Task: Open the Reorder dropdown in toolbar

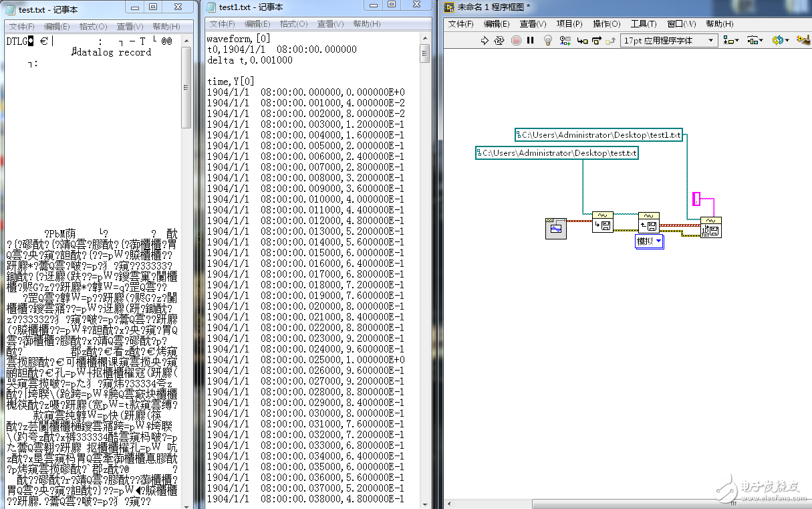Action: tap(781, 40)
